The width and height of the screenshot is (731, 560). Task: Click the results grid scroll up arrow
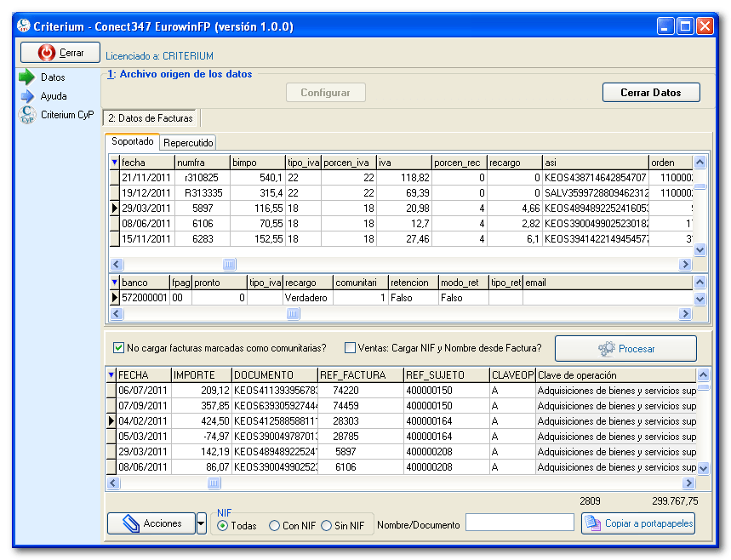coord(704,374)
